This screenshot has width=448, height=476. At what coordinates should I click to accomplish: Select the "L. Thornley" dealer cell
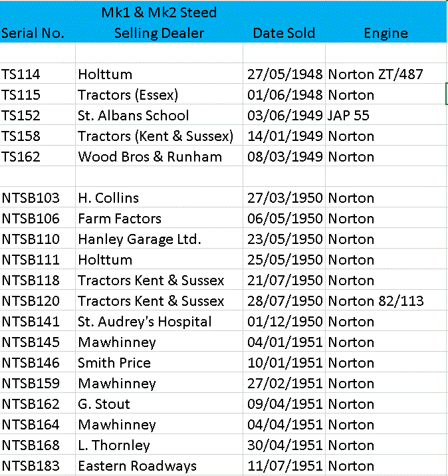tap(114, 445)
